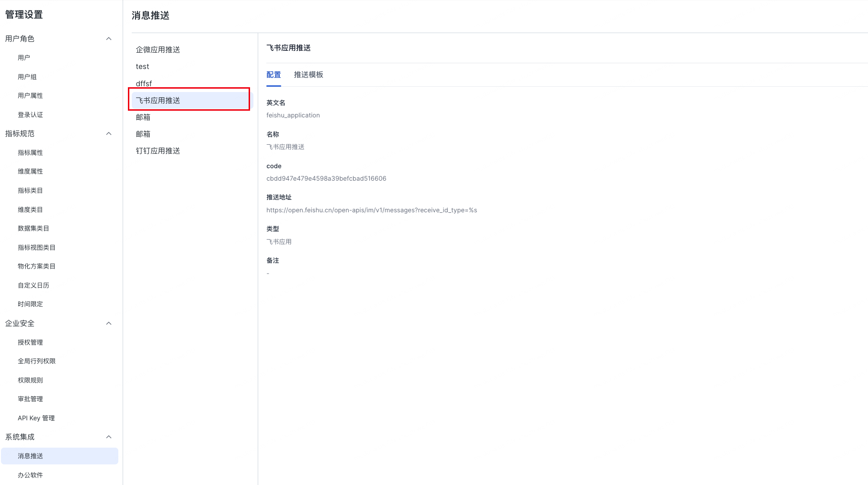Open the 用户组 sidebar page
Image resolution: width=868 pixels, height=485 pixels.
[x=27, y=77]
